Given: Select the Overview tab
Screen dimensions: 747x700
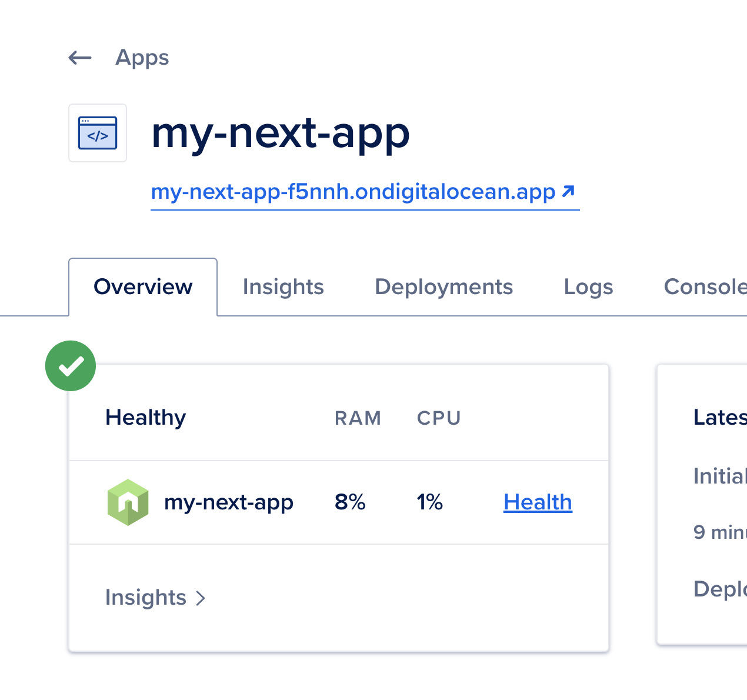Looking at the screenshot, I should tap(143, 287).
